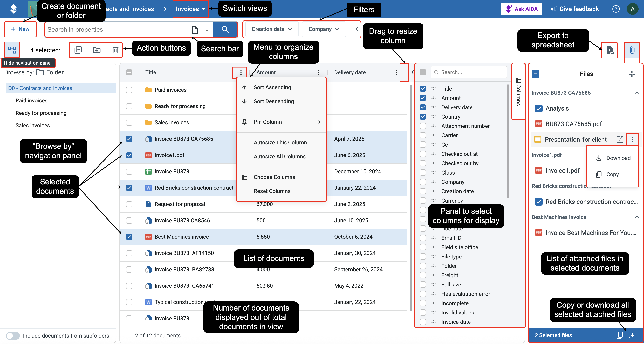Collapse the filters with the left chevron

(x=357, y=29)
